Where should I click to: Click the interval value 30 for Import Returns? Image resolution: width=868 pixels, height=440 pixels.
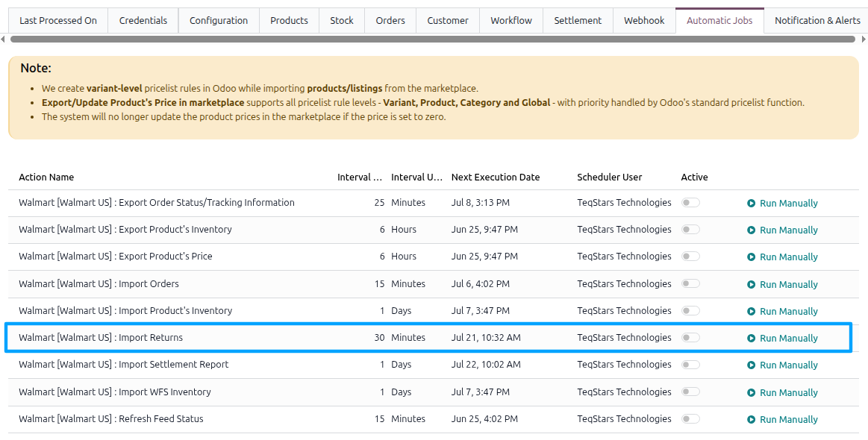379,338
